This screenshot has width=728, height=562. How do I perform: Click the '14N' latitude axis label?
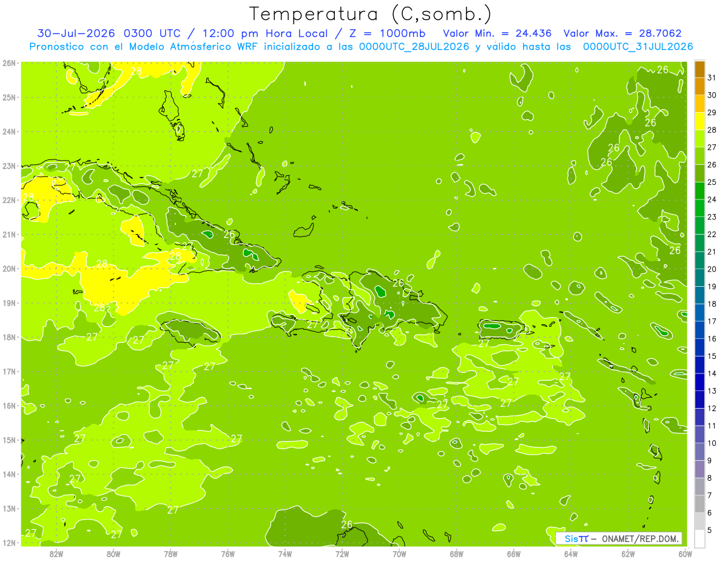8,474
